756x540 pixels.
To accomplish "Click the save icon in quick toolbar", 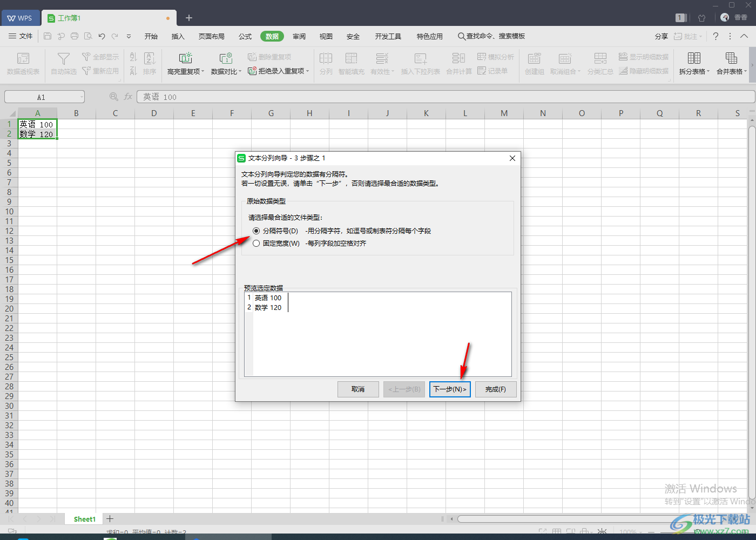I will (x=48, y=36).
